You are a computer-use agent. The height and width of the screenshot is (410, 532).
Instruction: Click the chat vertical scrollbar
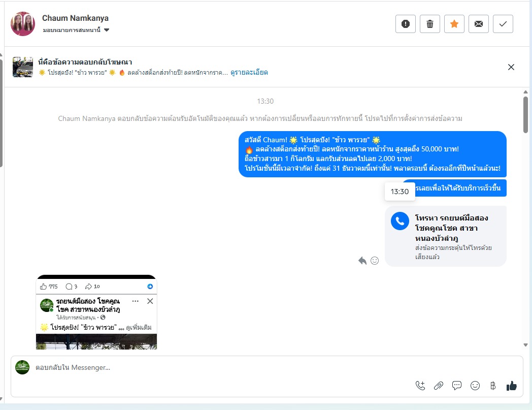click(x=525, y=115)
